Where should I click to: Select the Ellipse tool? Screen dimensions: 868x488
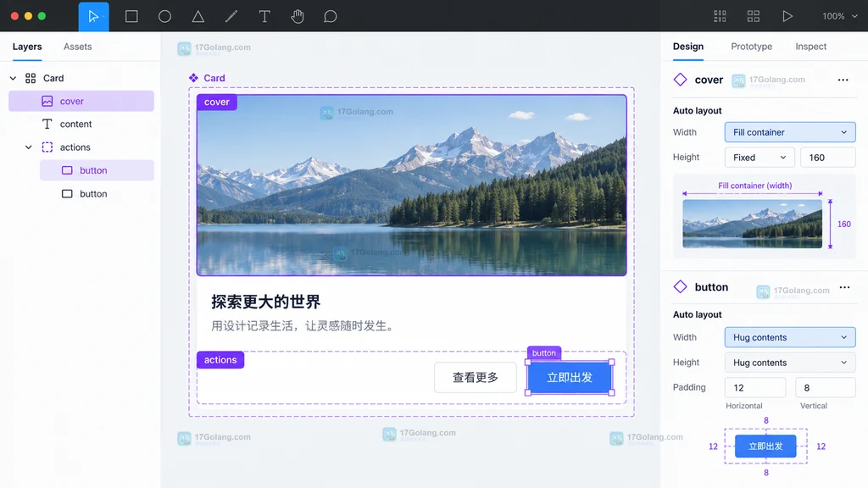point(164,17)
